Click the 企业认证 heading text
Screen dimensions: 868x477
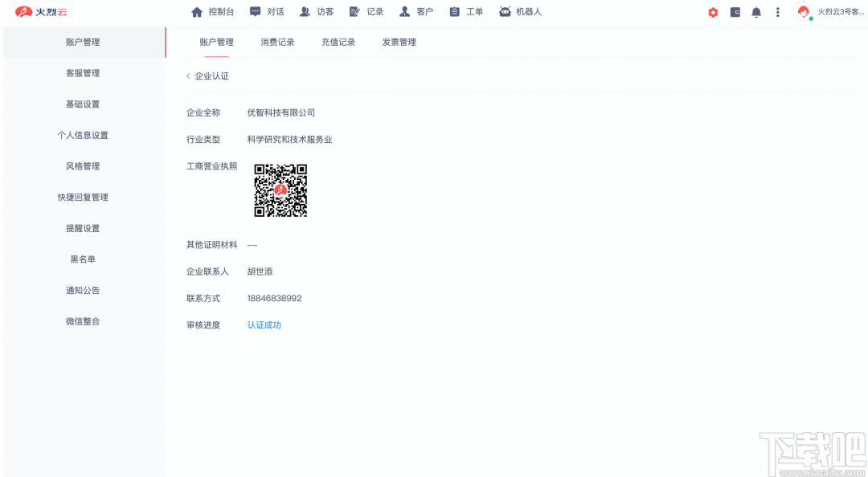tap(212, 76)
